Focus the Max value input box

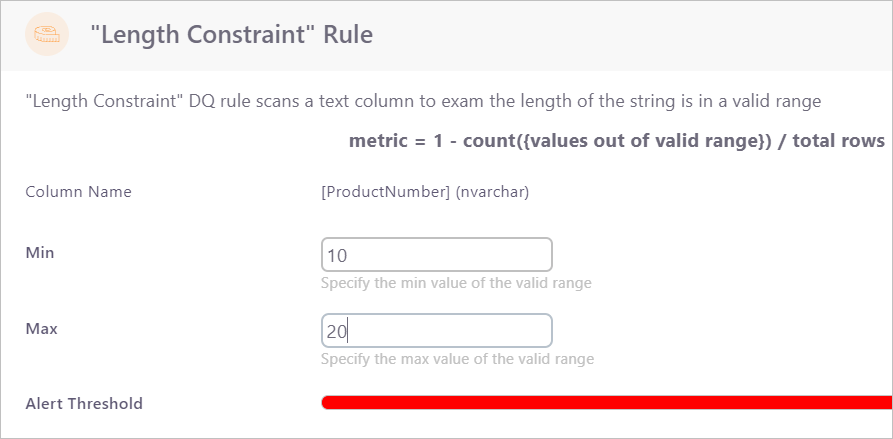tap(436, 331)
